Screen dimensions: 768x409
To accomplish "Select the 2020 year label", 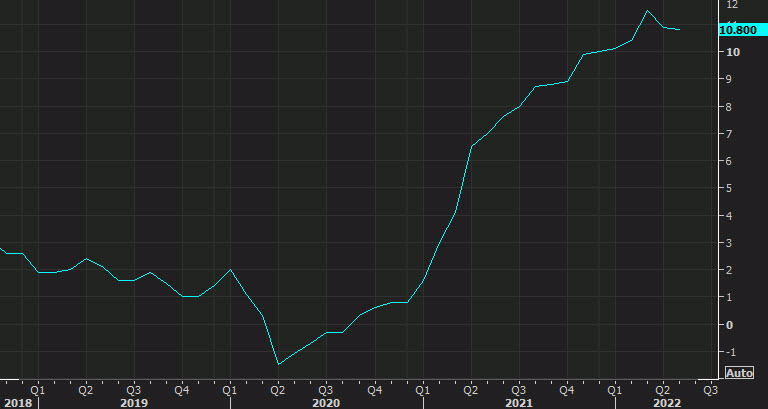I will (x=326, y=402).
